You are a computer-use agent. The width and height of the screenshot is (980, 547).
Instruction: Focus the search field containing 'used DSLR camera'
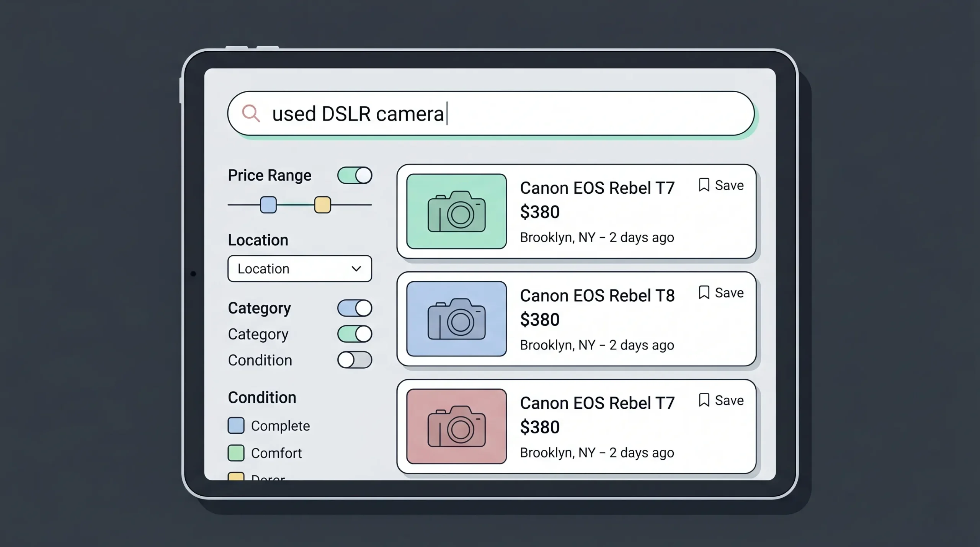491,113
